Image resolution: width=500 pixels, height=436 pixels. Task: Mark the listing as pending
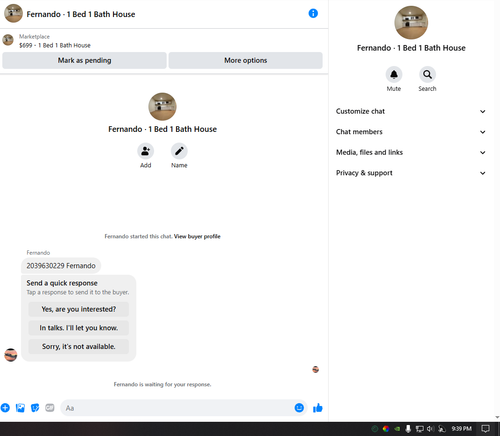click(84, 60)
